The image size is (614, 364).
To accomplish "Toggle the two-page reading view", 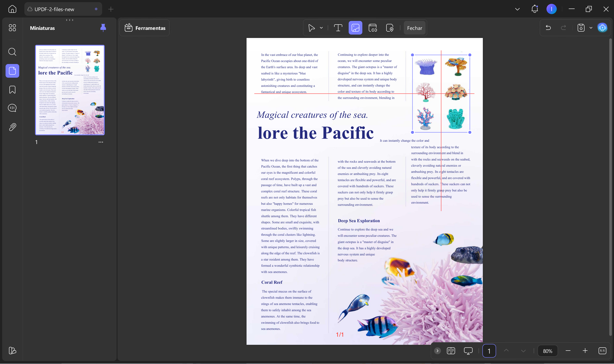I will click(451, 351).
